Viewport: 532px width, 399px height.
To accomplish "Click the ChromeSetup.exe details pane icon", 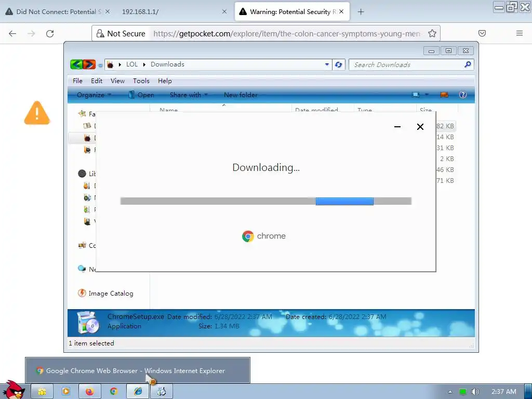I will (x=88, y=322).
